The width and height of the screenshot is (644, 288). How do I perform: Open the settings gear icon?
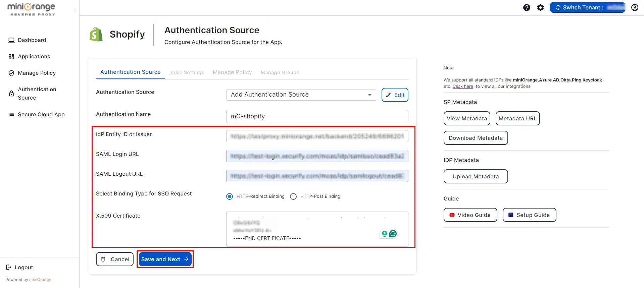(540, 7)
